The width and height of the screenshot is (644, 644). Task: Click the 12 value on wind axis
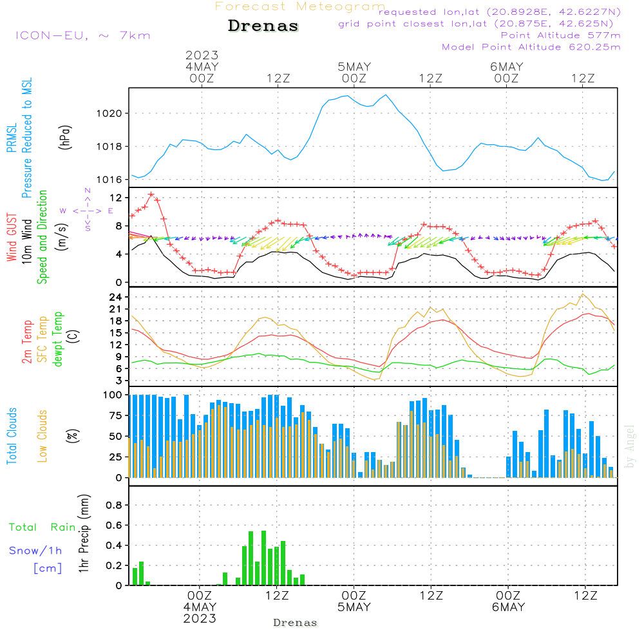click(x=116, y=198)
